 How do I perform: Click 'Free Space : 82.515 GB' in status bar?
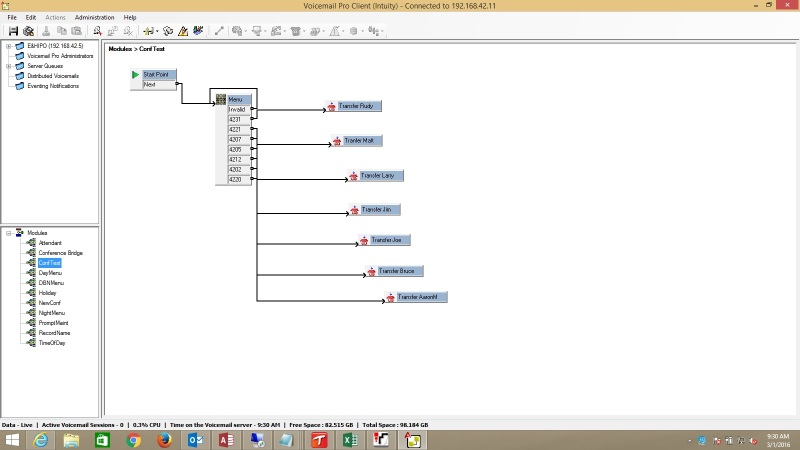pos(321,425)
